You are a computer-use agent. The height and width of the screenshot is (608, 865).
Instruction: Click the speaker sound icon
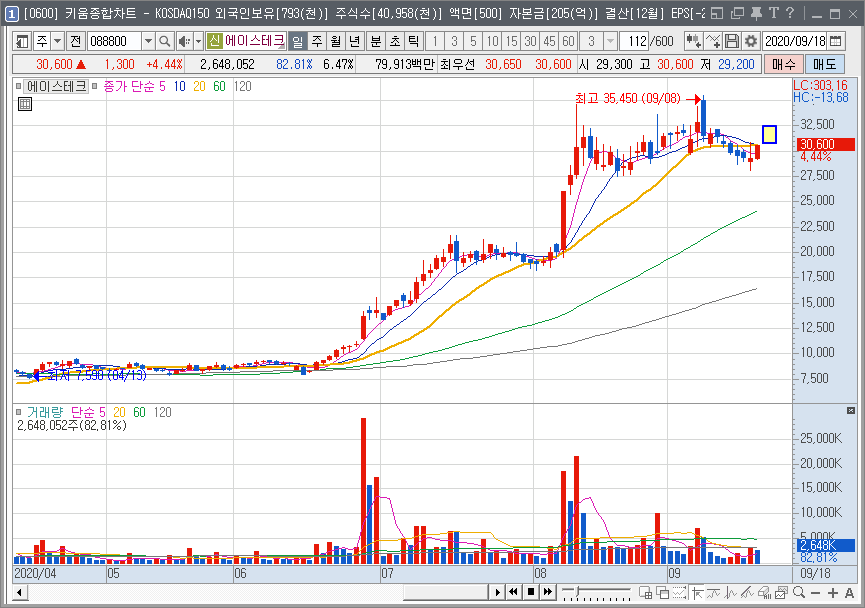point(184,41)
